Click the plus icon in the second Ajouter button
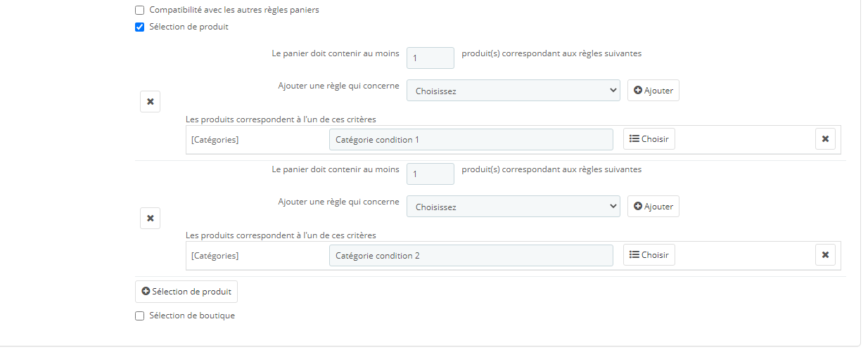Image resolution: width=868 pixels, height=357 pixels. point(638,207)
